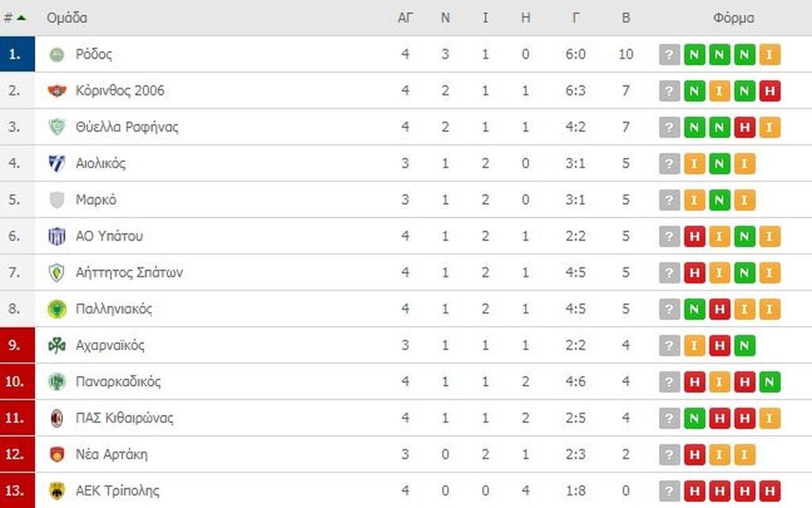Toggle the hidden result badge for Μαρκό
This screenshot has width=812, height=508.
pyautogui.click(x=668, y=200)
